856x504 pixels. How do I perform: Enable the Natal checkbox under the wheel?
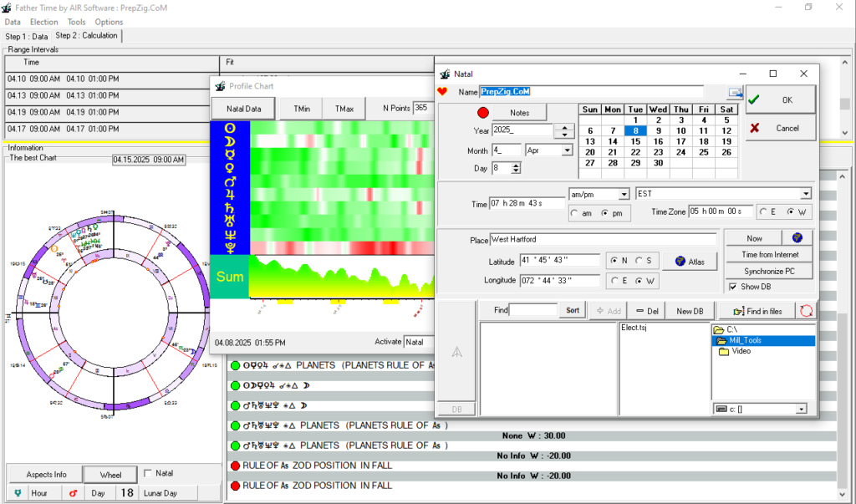(x=148, y=473)
